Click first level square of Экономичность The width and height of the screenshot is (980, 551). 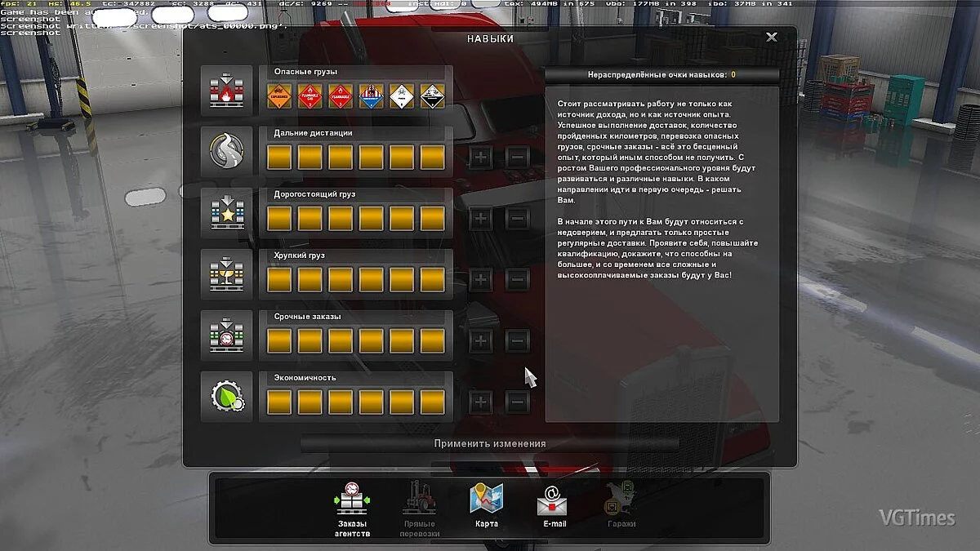tap(279, 402)
